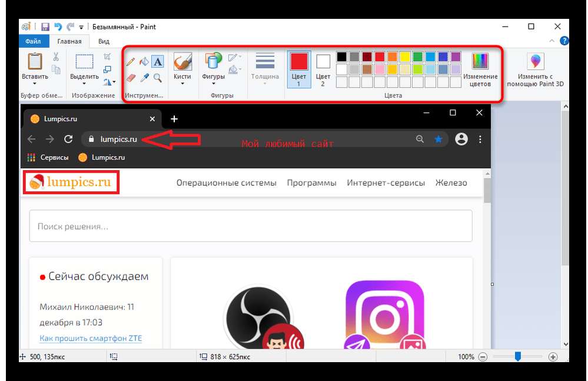
Task: Click the zoom in plus button
Action: click(x=553, y=357)
